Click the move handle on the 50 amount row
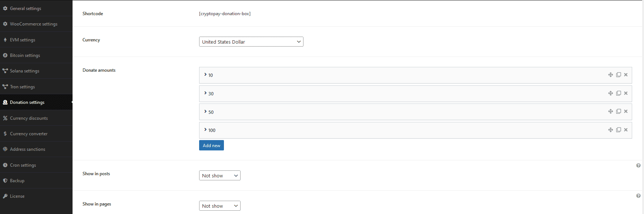 (x=611, y=111)
